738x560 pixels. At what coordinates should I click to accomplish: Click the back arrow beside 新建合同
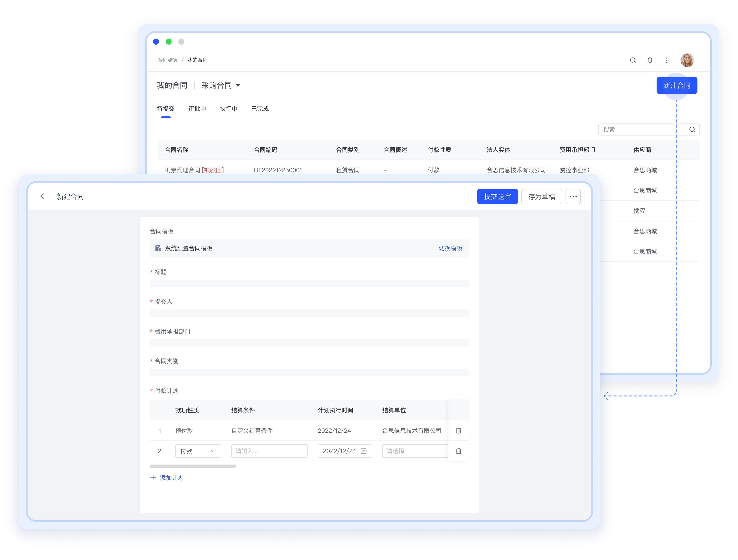pos(42,196)
